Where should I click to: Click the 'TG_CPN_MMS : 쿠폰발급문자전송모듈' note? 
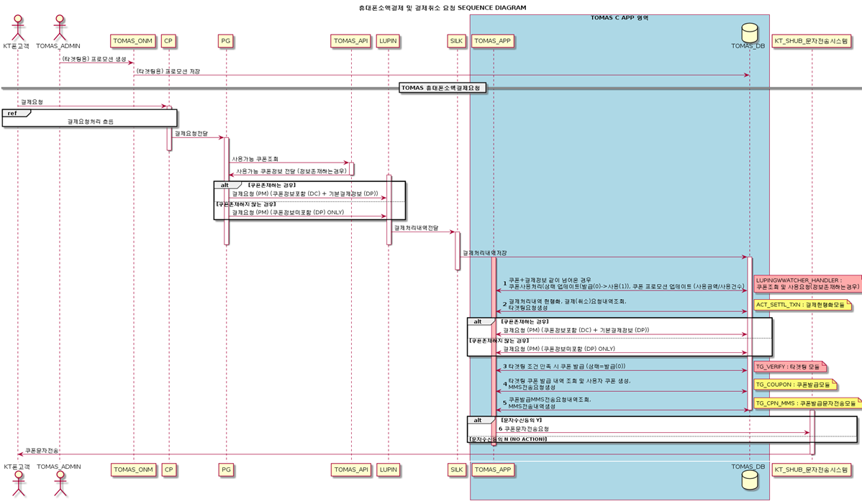tap(807, 403)
